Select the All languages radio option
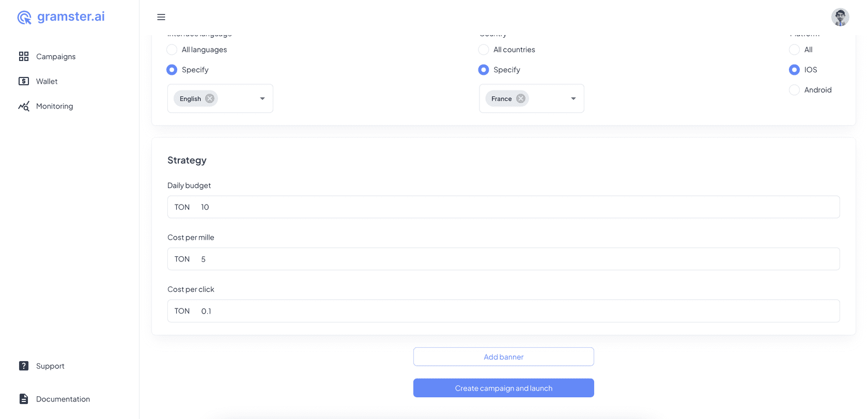This screenshot has height=419, width=868. tap(172, 50)
